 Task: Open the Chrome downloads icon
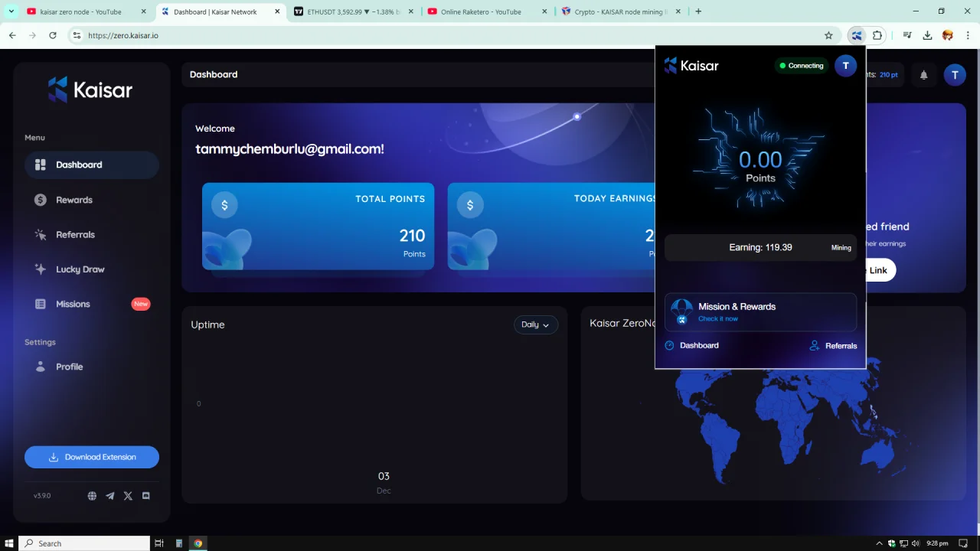(x=927, y=35)
